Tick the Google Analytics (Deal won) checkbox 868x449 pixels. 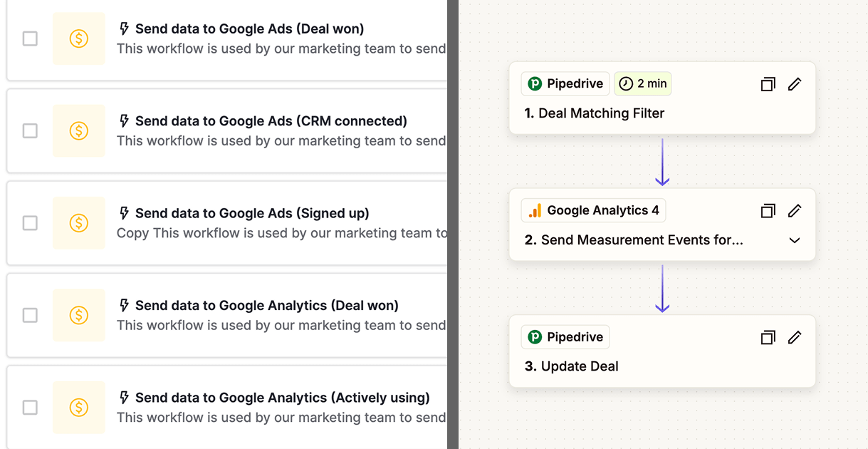tap(30, 315)
